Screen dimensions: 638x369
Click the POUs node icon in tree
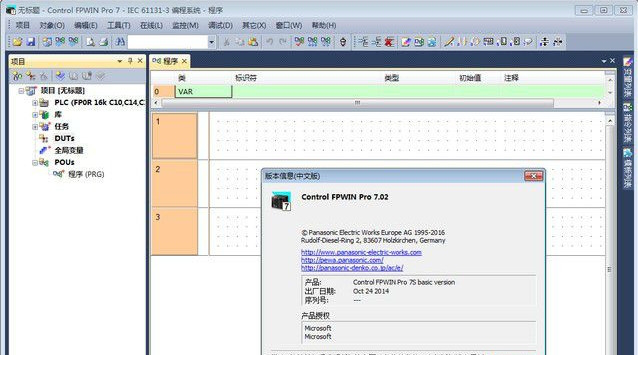pyautogui.click(x=44, y=162)
